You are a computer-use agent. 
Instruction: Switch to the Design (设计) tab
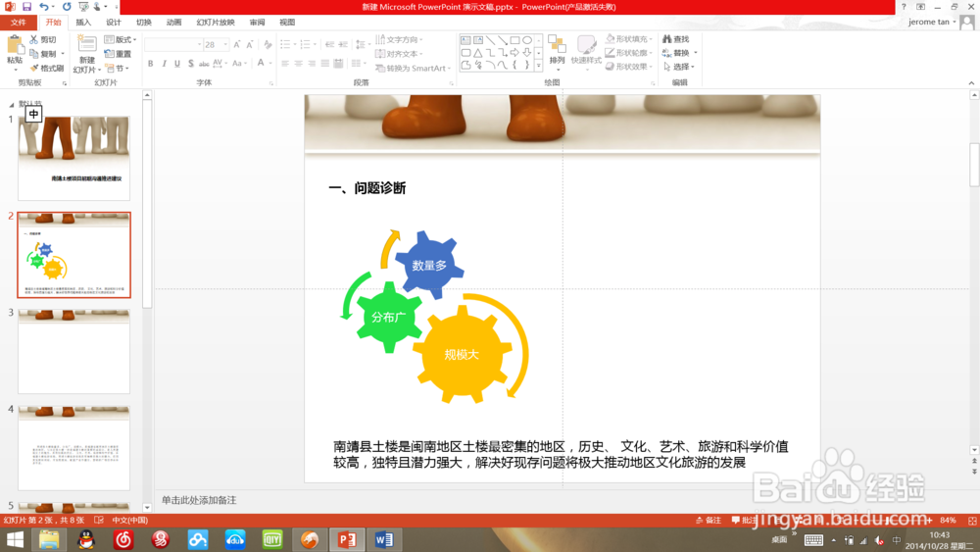click(113, 22)
